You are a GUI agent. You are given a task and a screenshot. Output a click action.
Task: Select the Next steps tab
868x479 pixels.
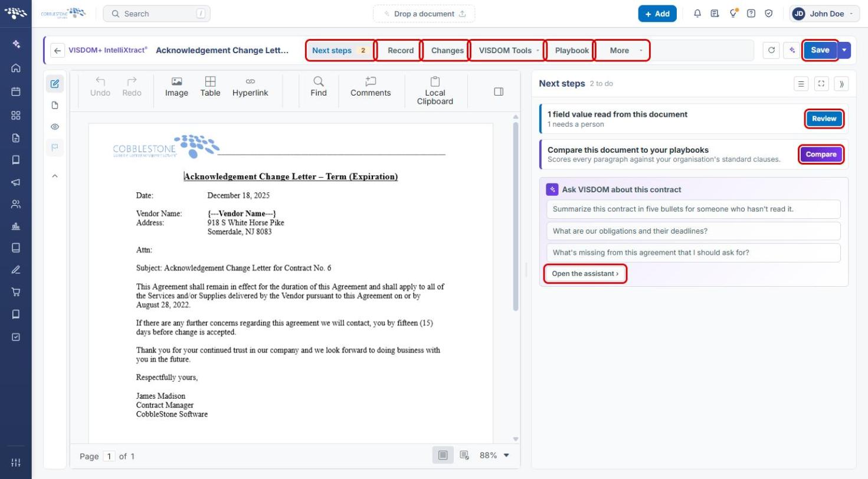pyautogui.click(x=340, y=50)
